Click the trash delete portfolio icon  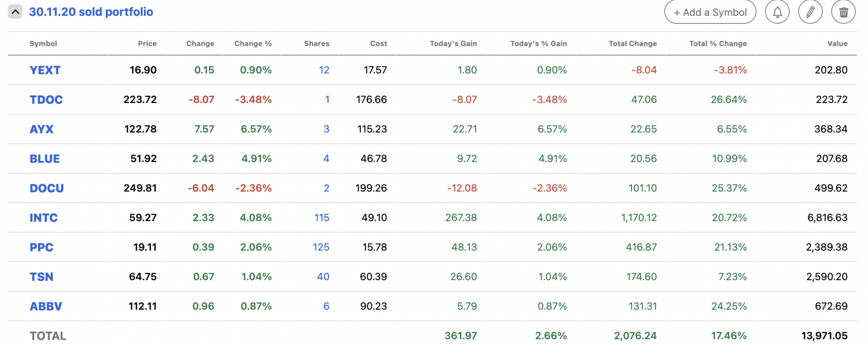tap(843, 12)
